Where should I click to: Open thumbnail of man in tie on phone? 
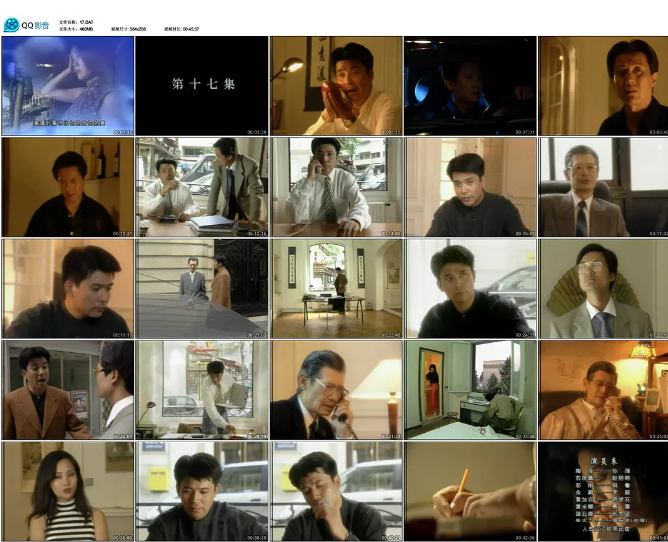336,187
